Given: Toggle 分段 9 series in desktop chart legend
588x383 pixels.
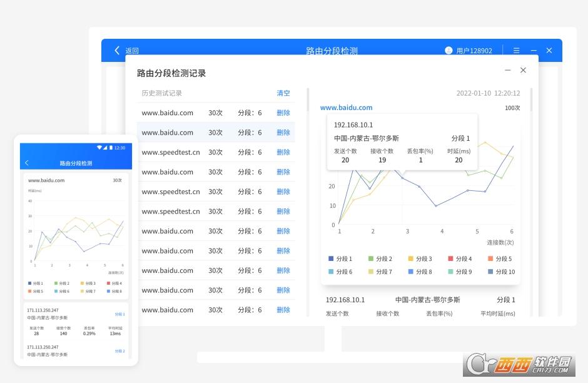Looking at the screenshot, I should point(460,272).
